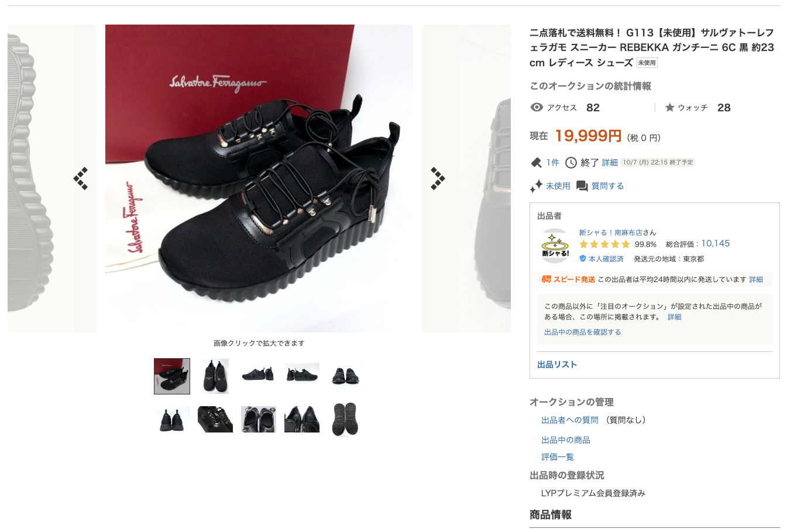Click the speech bubble question icon

[582, 186]
